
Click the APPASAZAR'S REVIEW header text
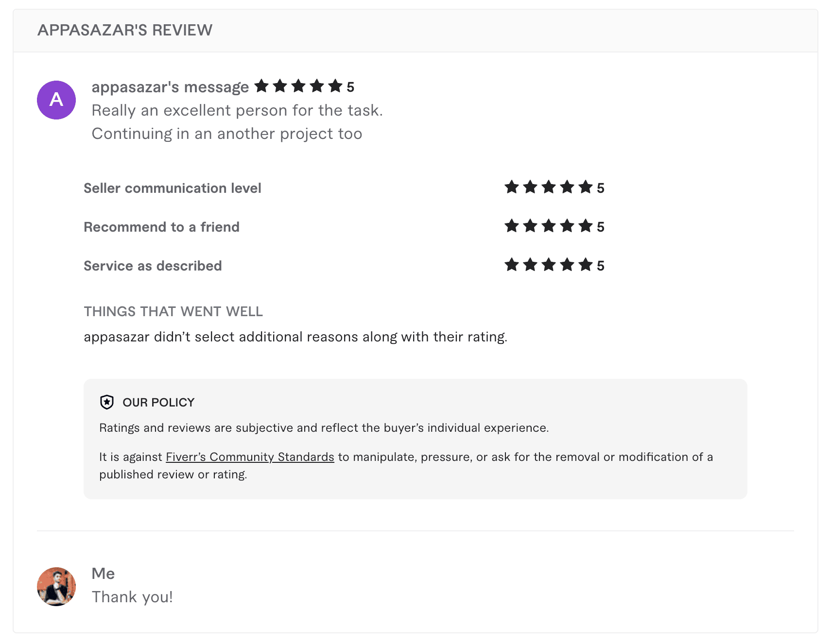coord(125,30)
